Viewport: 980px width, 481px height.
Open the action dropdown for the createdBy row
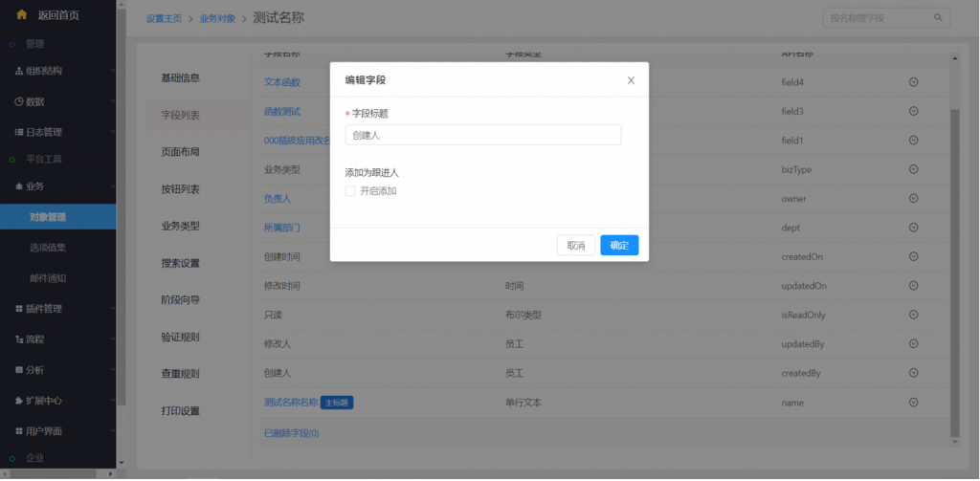pyautogui.click(x=913, y=373)
